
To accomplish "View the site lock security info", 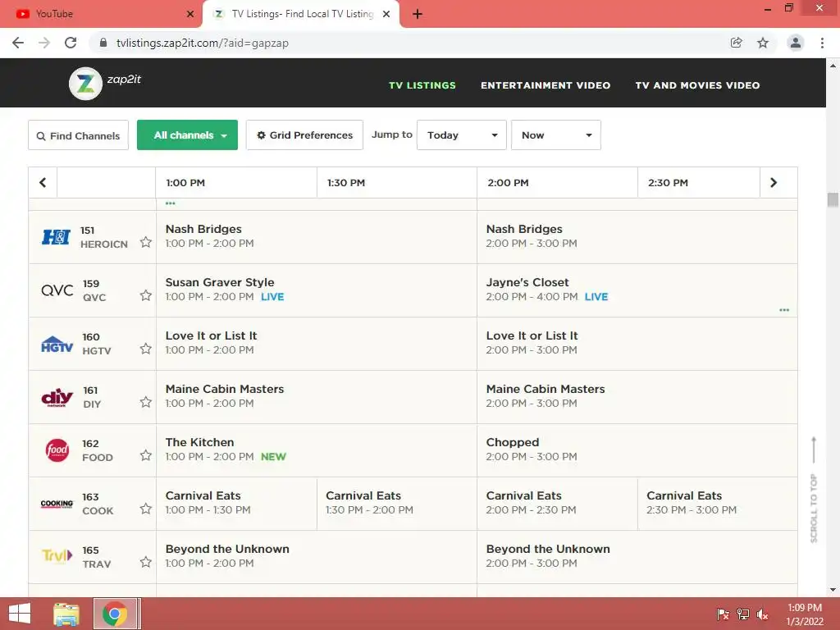I will pyautogui.click(x=103, y=43).
